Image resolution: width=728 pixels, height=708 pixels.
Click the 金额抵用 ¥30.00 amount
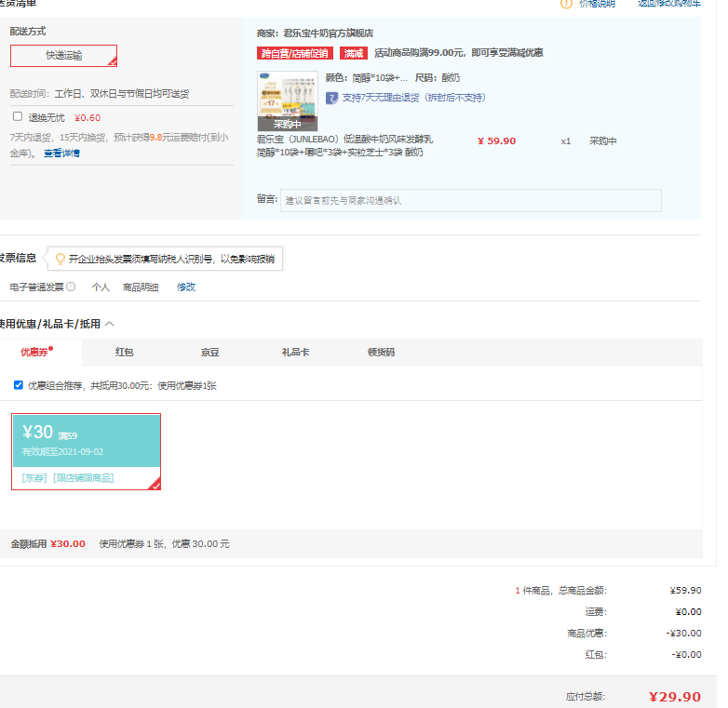click(x=68, y=543)
